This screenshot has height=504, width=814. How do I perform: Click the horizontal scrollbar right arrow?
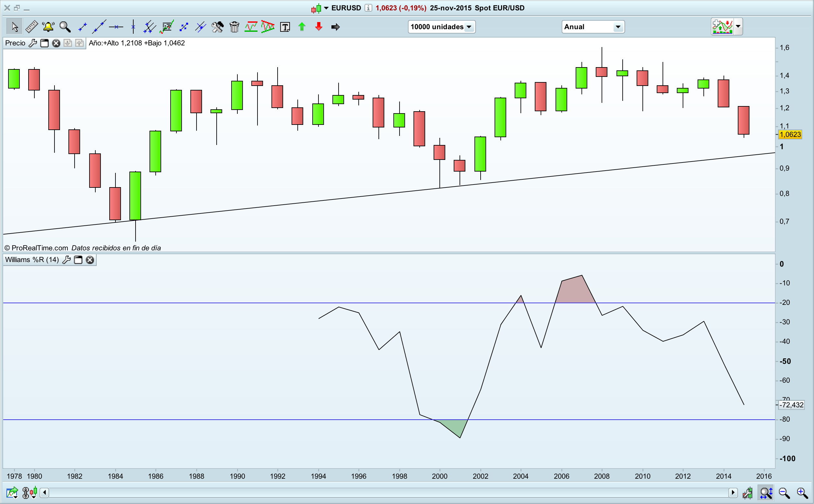click(x=733, y=492)
